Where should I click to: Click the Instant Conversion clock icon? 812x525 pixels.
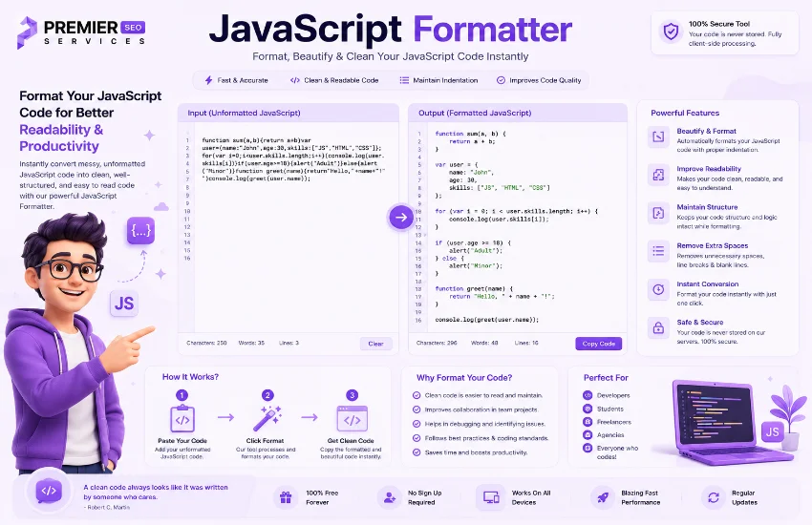658,289
